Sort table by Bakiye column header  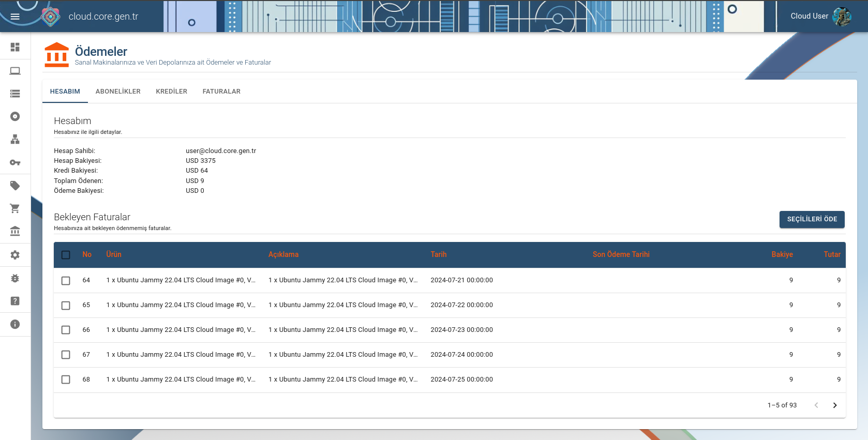click(782, 254)
